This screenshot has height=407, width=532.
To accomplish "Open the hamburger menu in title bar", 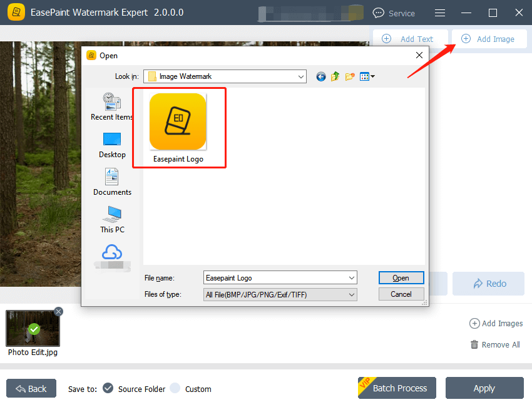I will [440, 13].
